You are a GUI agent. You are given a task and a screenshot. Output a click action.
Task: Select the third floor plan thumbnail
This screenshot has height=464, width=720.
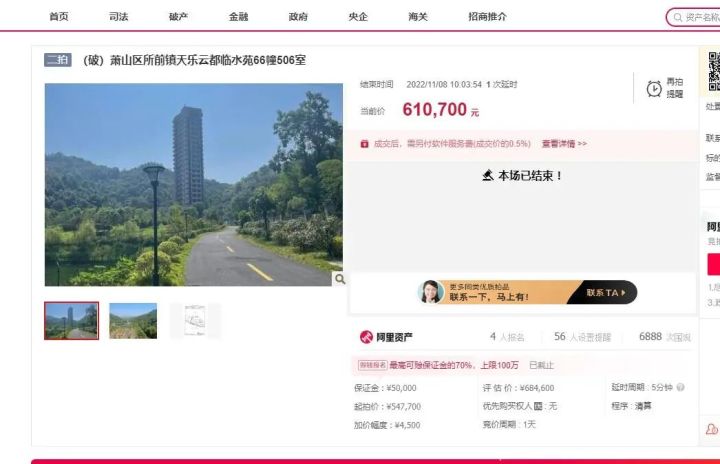(195, 321)
